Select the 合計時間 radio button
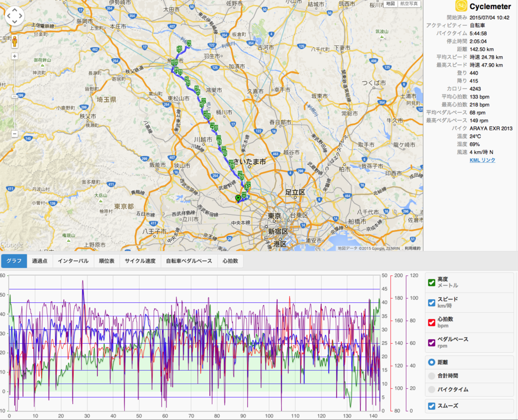518x420 pixels. [431, 376]
